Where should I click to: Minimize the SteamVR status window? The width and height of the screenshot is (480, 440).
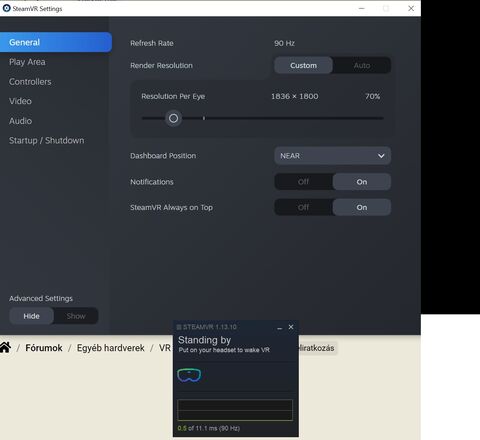click(280, 328)
